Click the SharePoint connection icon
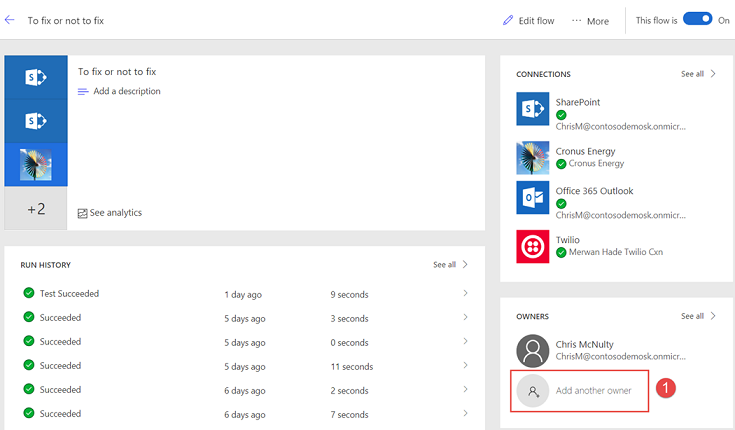The image size is (735, 430). tap(533, 109)
